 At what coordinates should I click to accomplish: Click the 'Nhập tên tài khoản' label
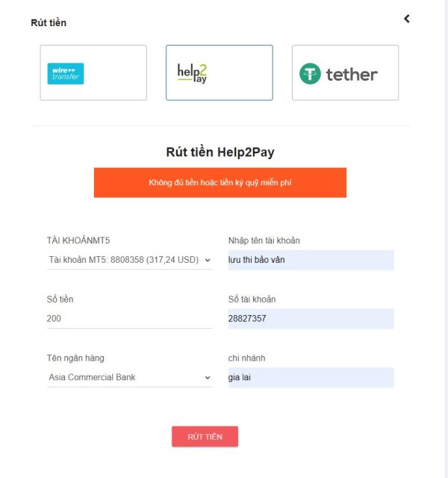coord(264,240)
